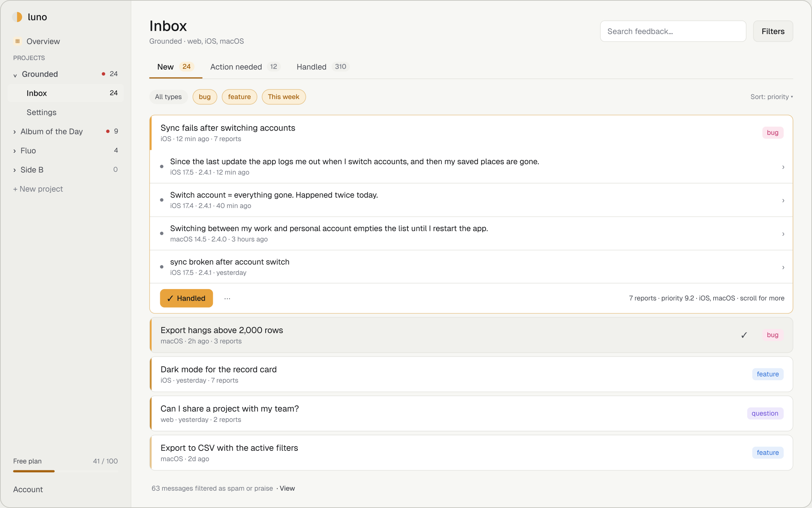Image resolution: width=812 pixels, height=508 pixels.
Task: Collapse the Grounded project tree
Action: 15,75
